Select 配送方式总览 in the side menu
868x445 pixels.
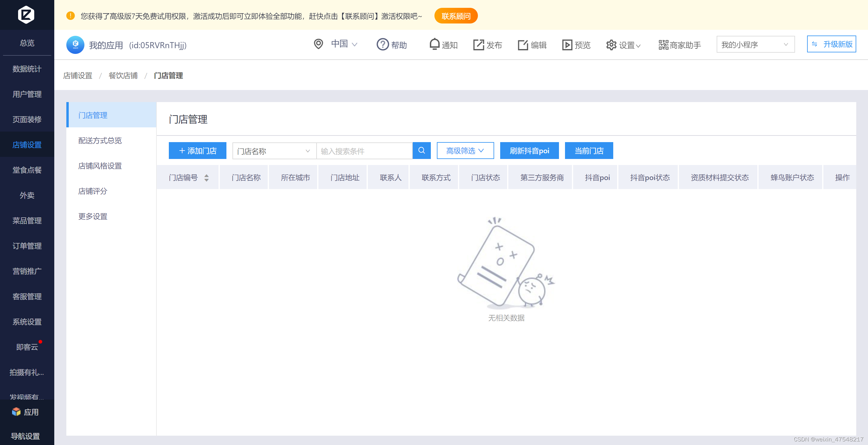click(x=100, y=140)
